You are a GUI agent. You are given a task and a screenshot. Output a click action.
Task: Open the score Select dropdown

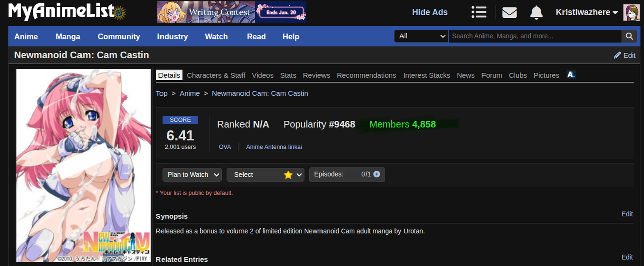tap(266, 174)
